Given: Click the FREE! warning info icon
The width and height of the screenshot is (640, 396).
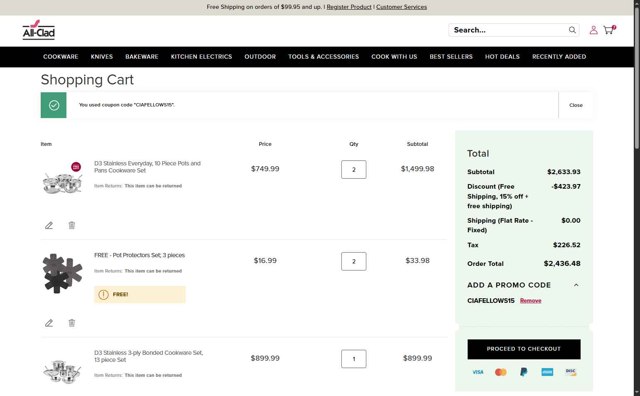Looking at the screenshot, I should pos(103,294).
